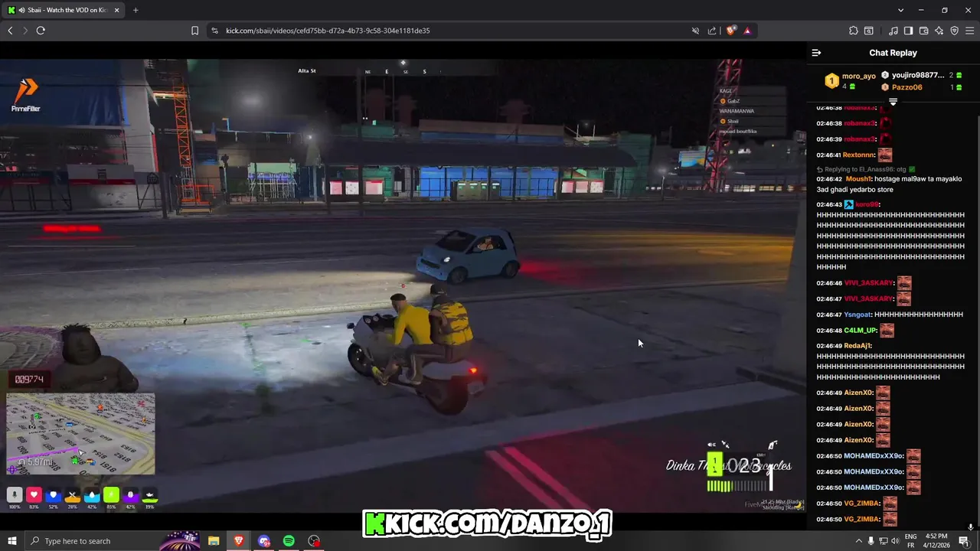This screenshot has height=551, width=980.
Task: Open File Explorer from taskbar
Action: pos(214,541)
